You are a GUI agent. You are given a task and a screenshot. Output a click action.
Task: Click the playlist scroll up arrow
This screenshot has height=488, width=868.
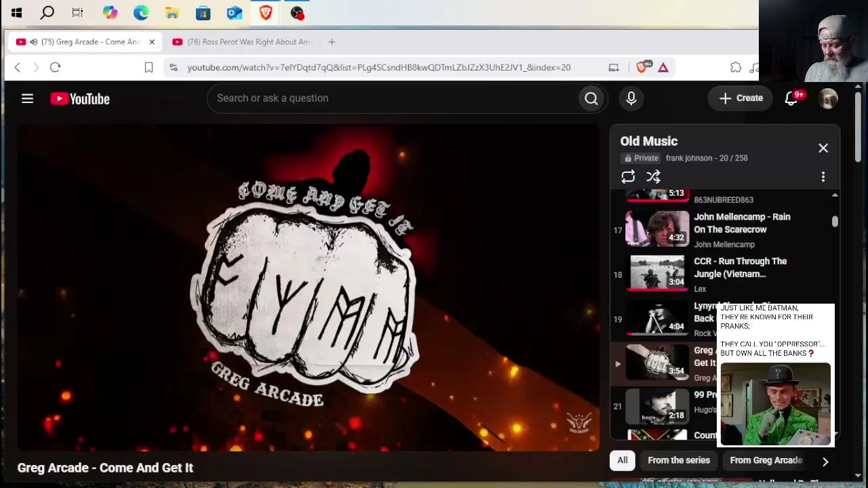tap(835, 195)
